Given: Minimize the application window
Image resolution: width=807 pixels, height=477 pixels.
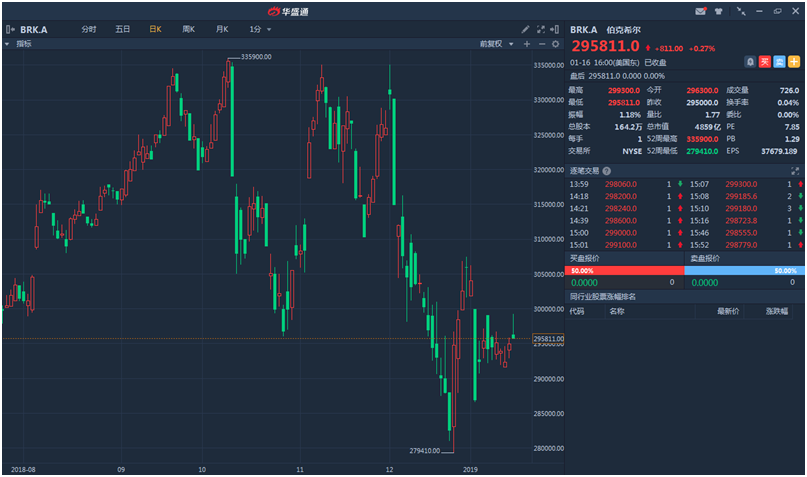Looking at the screenshot, I should point(759,11).
